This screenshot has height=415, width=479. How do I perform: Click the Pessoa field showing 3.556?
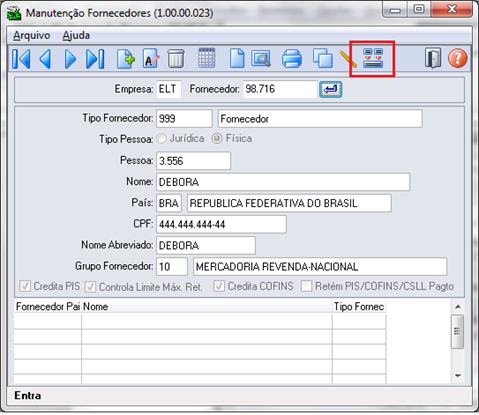coord(193,161)
